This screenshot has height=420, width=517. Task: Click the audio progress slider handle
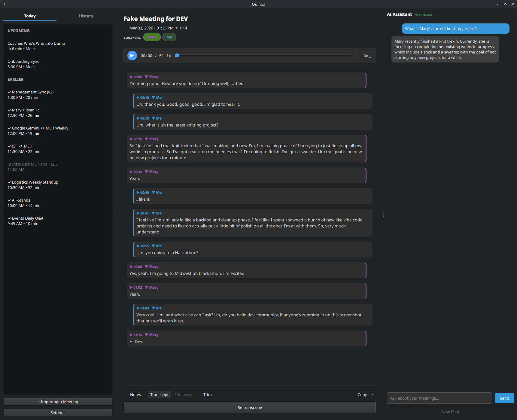[x=177, y=55]
